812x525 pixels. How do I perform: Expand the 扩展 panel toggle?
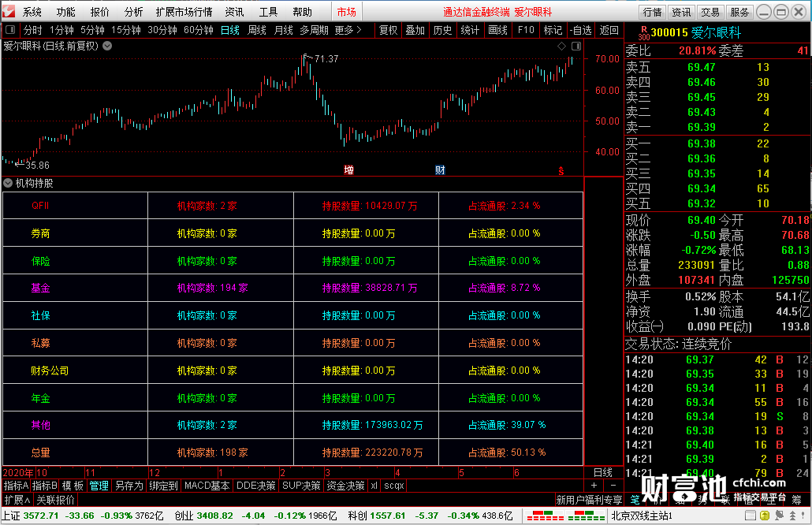(17, 500)
